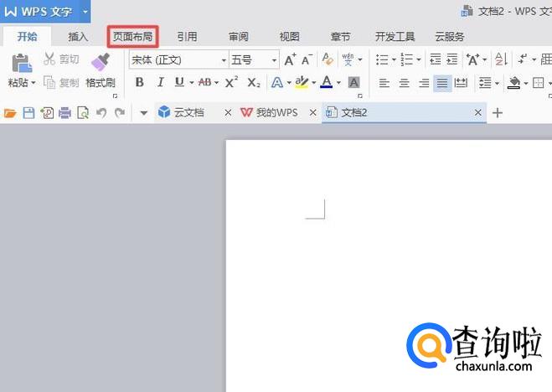Click the 复制 copy button

pyautogui.click(x=61, y=83)
